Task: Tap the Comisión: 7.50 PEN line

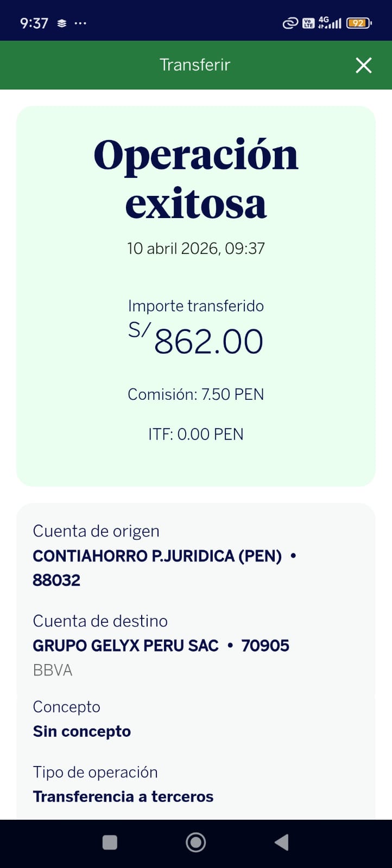Action: coord(196,394)
